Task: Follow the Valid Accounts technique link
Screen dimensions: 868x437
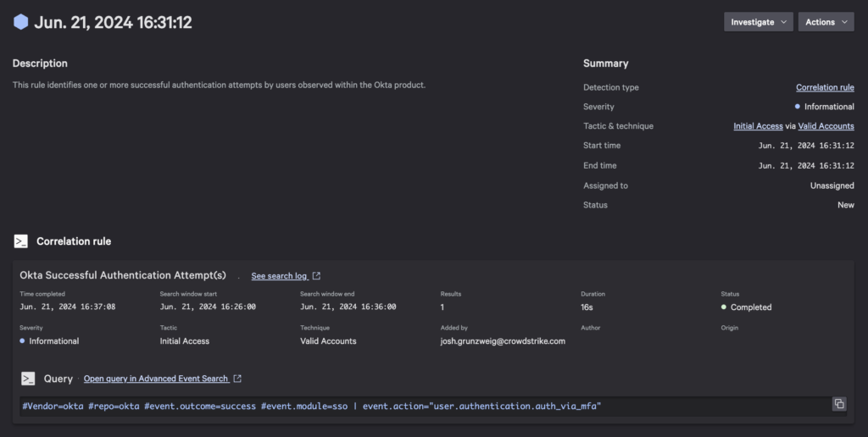Action: coord(826,126)
